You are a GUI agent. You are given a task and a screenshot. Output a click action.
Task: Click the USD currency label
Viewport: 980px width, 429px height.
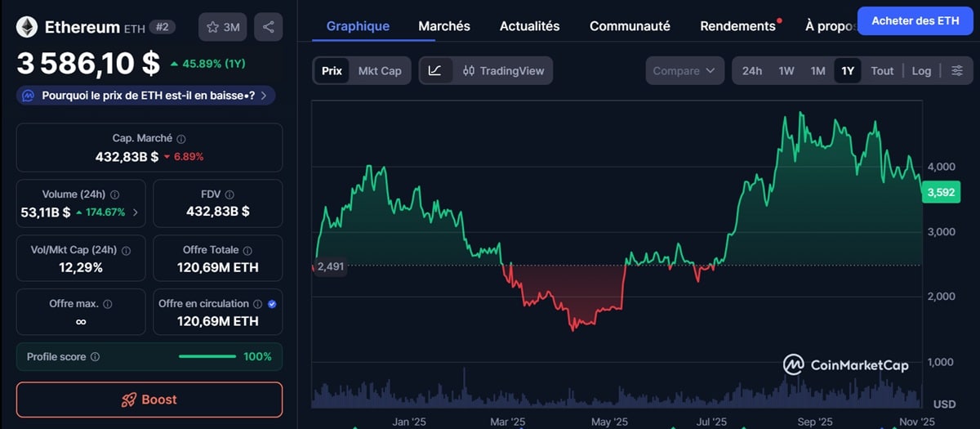pyautogui.click(x=944, y=404)
